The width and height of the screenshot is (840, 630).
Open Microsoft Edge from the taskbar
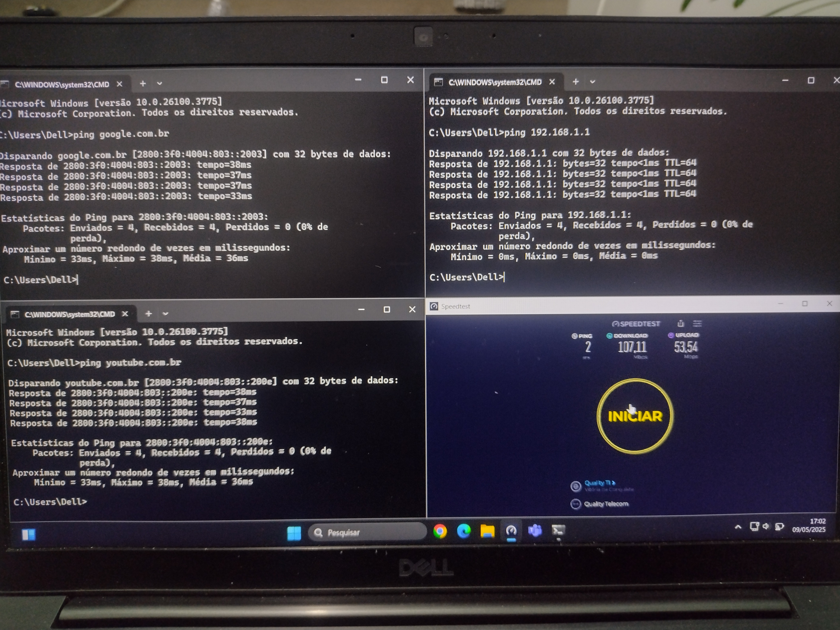tap(464, 531)
